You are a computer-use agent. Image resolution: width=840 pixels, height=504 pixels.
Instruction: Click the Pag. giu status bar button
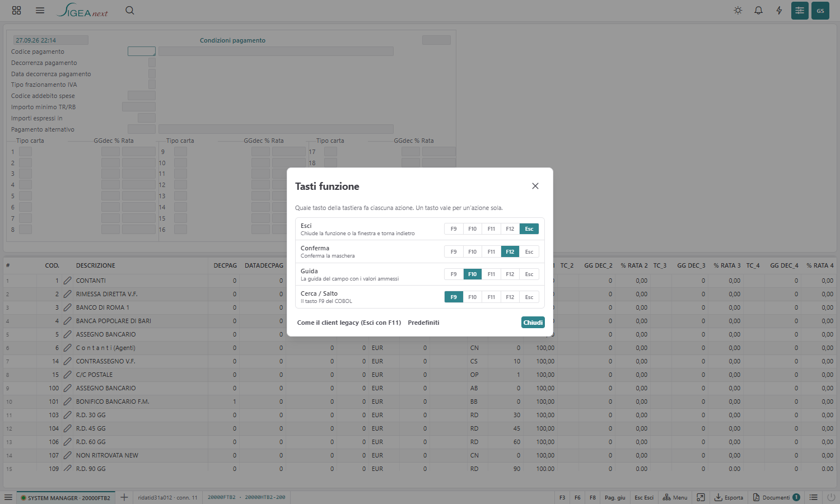coord(615,497)
